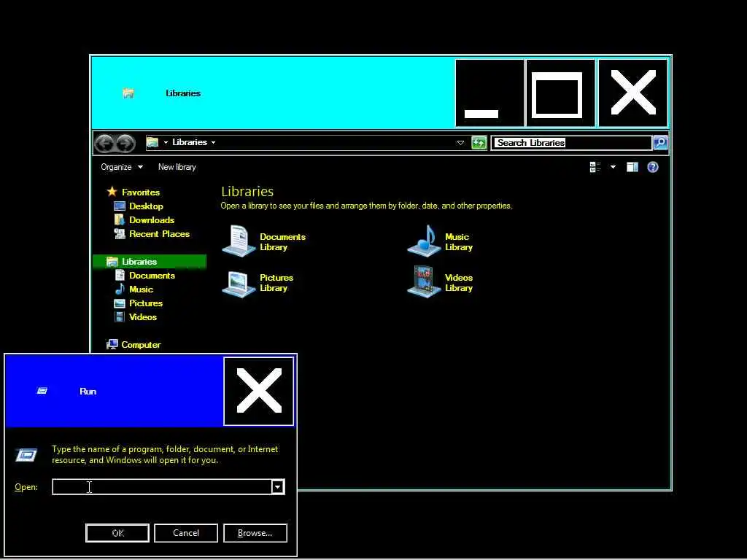Open the Videos Library icon
Screen dimensions: 747x560
coord(424,281)
